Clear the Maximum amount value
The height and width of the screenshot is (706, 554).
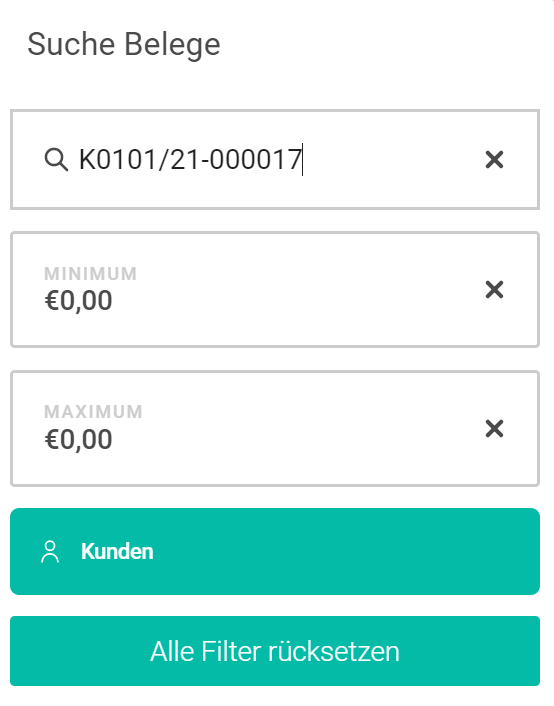click(494, 428)
